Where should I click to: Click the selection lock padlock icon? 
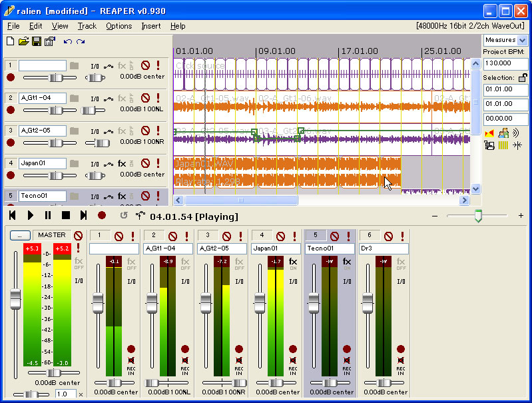[x=523, y=77]
